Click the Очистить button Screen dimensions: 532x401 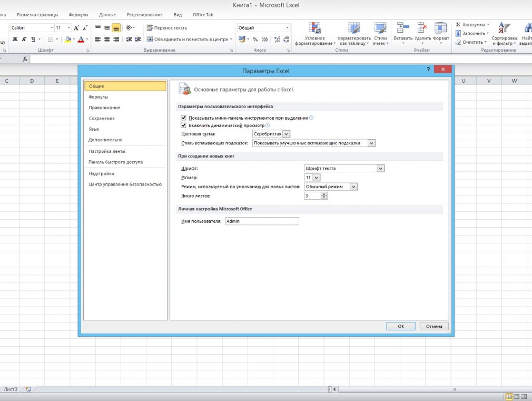point(471,42)
